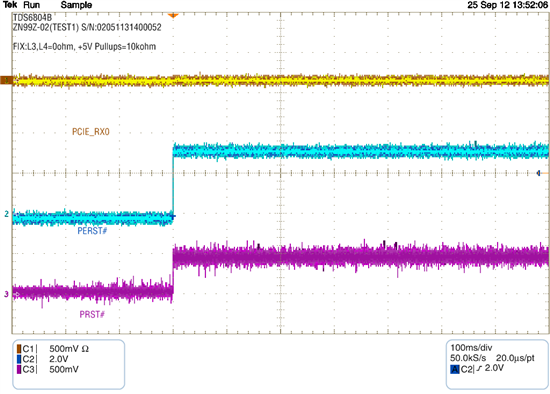Select the PCIE_RX0 waveform label
This screenshot has width=550, height=394.
click(x=91, y=132)
